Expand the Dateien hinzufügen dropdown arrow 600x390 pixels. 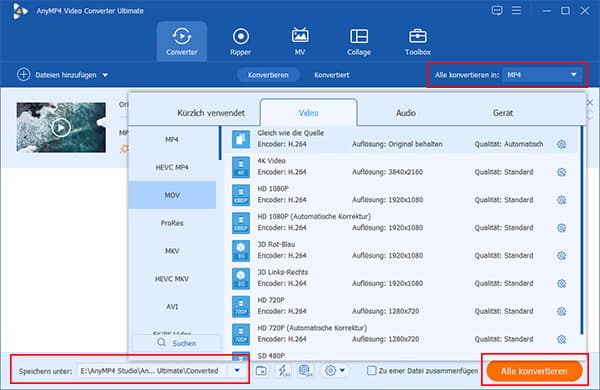click(105, 75)
